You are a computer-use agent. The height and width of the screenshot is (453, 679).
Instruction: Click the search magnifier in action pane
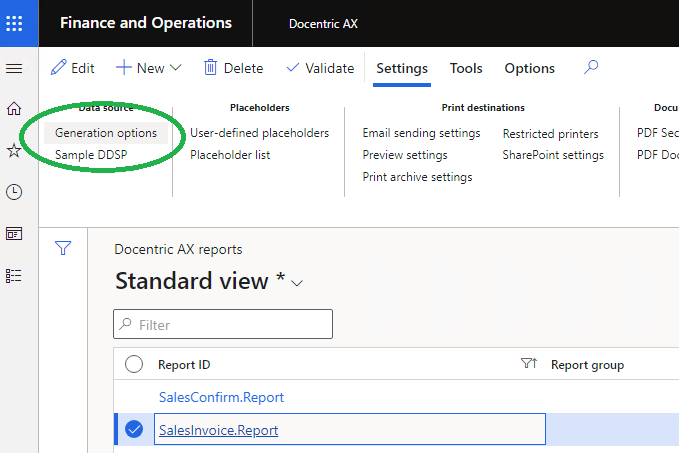click(591, 67)
